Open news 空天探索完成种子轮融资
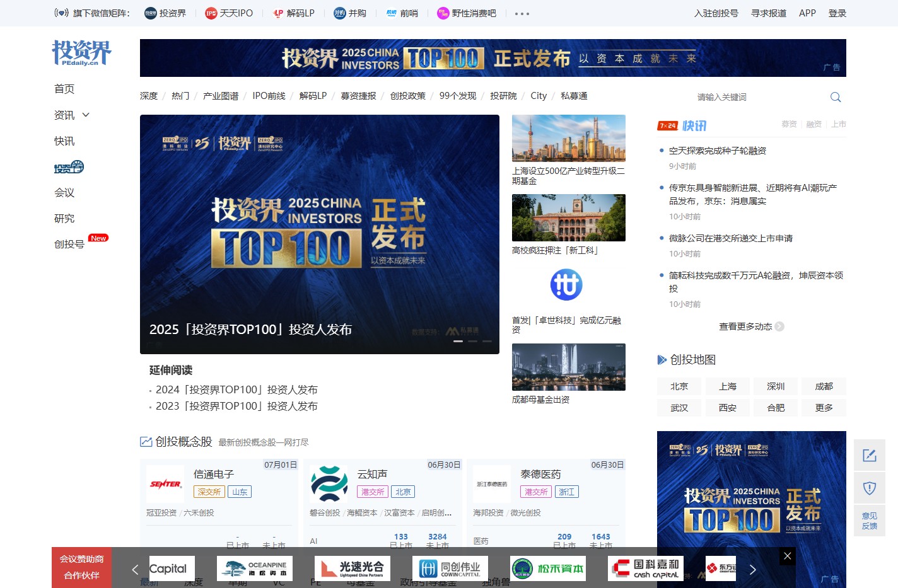The image size is (898, 588). pyautogui.click(x=718, y=151)
